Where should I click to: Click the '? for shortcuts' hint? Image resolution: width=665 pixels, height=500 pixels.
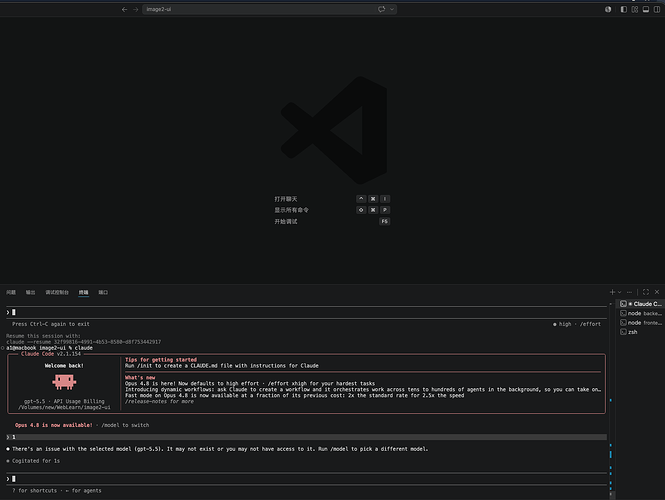click(x=37, y=491)
